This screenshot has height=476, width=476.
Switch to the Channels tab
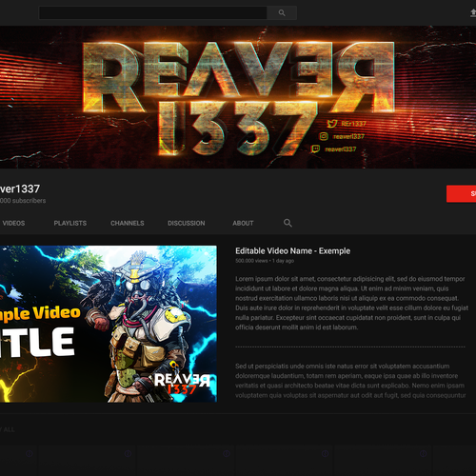point(128,223)
